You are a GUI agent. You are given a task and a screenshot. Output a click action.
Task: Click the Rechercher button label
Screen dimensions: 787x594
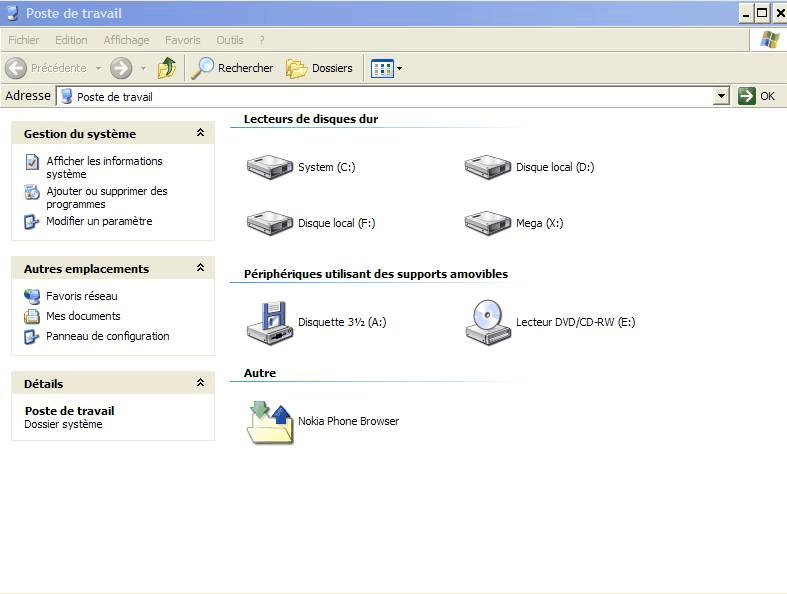(x=245, y=68)
